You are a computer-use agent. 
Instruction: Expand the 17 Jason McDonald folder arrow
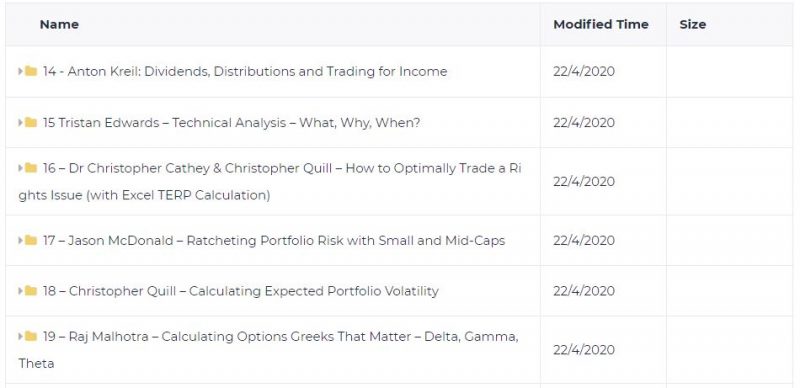coord(20,240)
